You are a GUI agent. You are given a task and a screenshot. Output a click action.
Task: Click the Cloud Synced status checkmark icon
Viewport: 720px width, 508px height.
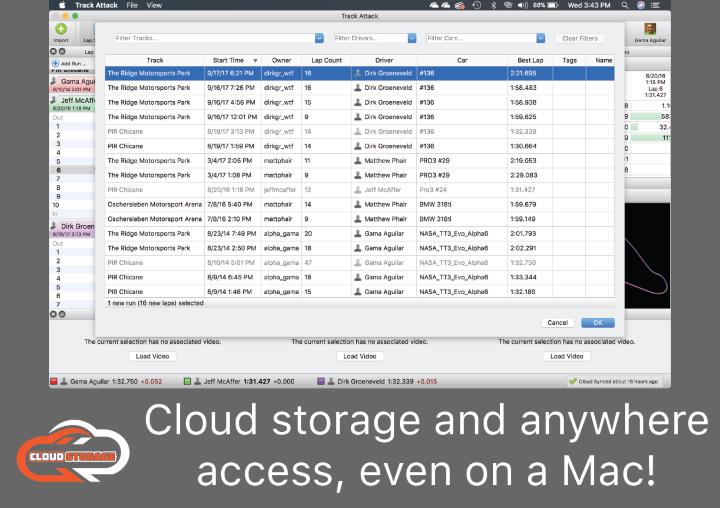[x=572, y=381]
